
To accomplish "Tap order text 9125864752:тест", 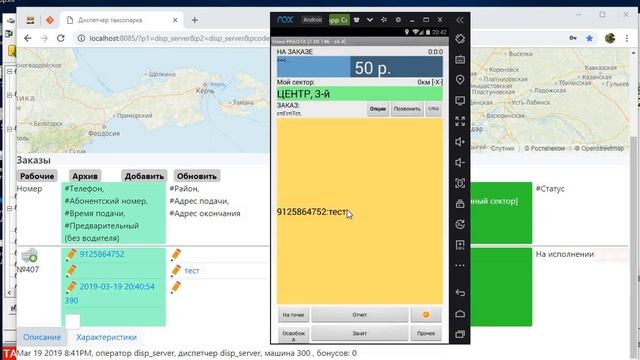I will [x=312, y=212].
